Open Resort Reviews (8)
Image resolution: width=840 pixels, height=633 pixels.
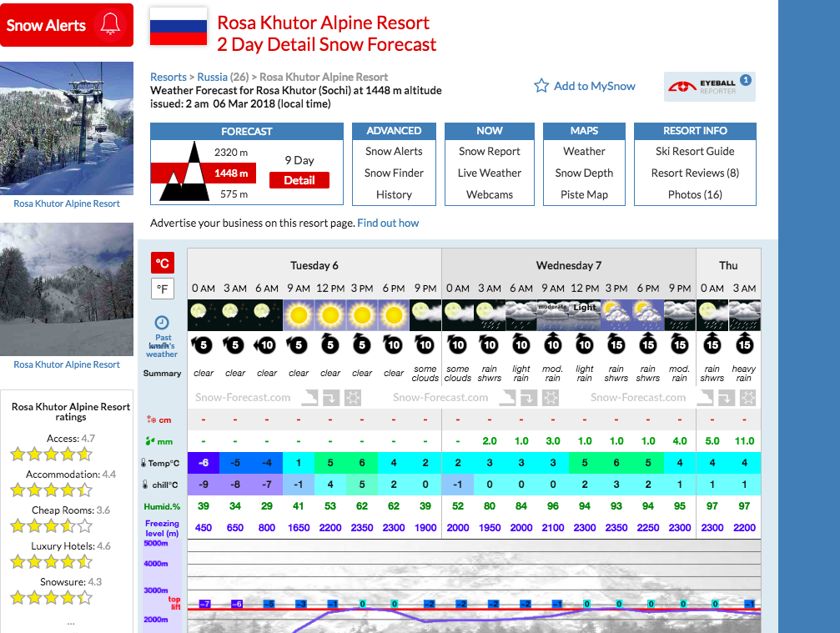pos(695,173)
